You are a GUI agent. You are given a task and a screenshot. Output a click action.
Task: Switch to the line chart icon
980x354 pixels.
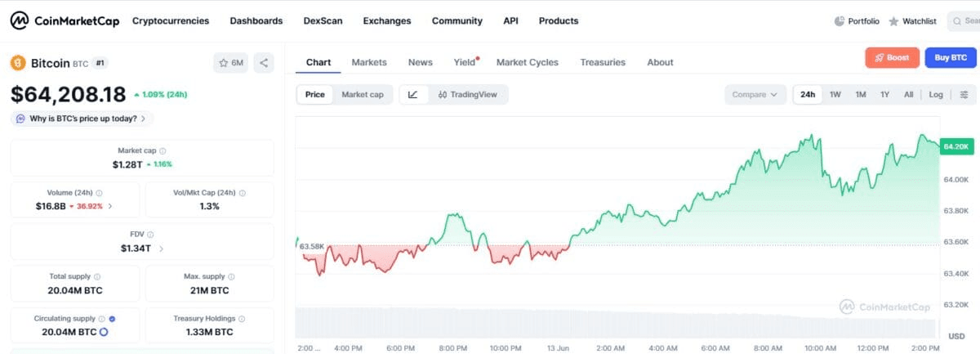pyautogui.click(x=413, y=94)
